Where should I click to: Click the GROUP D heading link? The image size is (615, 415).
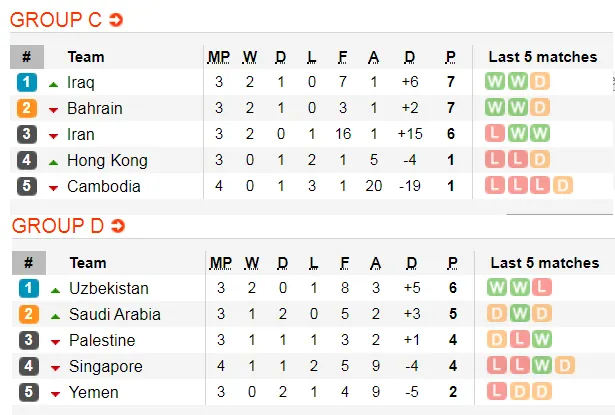click(x=57, y=226)
